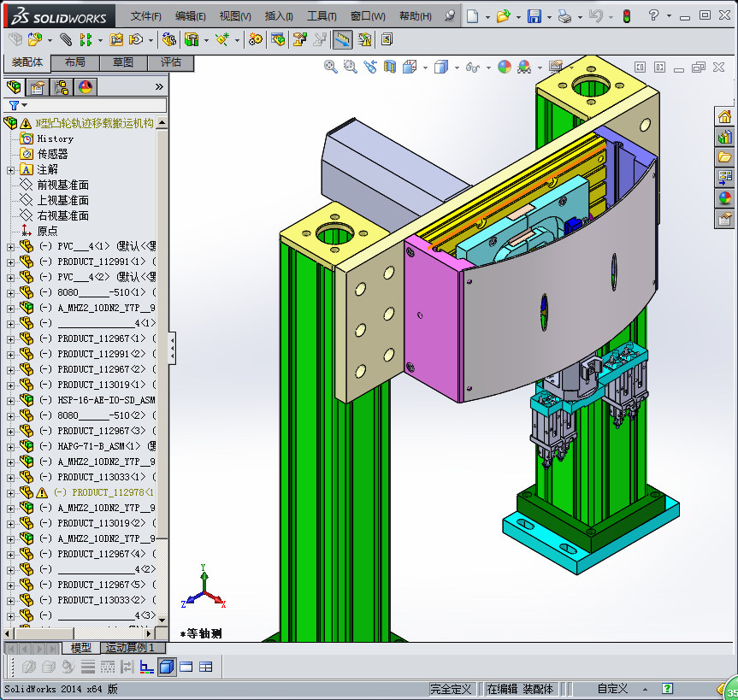Click the Bill of Materials icon

[278, 39]
